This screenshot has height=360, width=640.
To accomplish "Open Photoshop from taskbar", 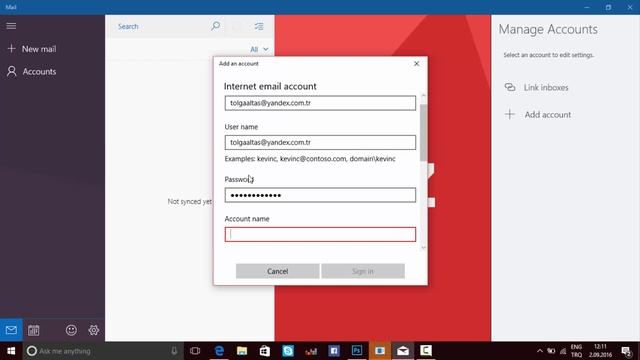I will coord(357,351).
